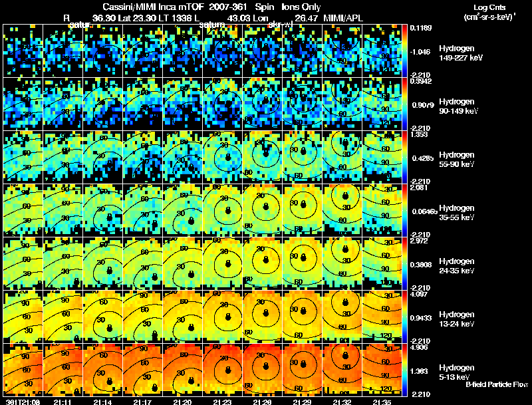This screenshot has height=405, width=532.
Task: Select the 13-24 keV image at 21:32
Action: 342,317
